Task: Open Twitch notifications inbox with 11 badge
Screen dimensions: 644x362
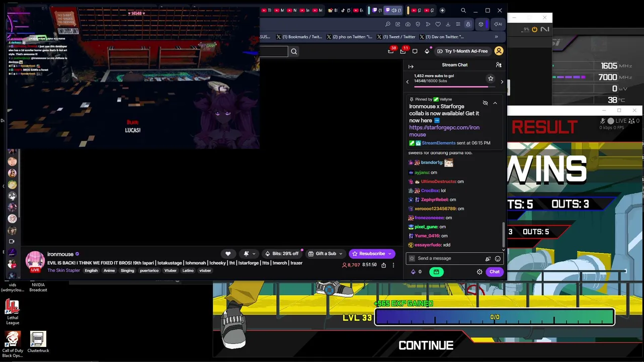Action: click(x=404, y=51)
